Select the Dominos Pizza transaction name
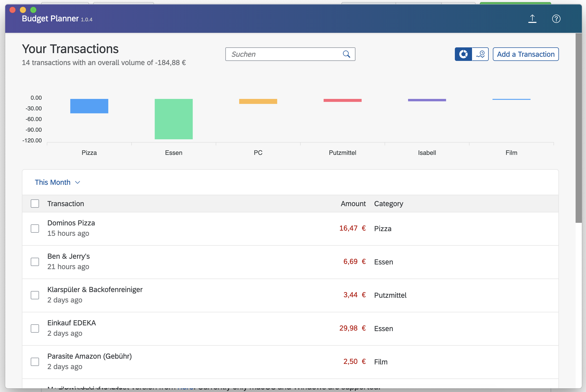The image size is (586, 392). pos(71,223)
